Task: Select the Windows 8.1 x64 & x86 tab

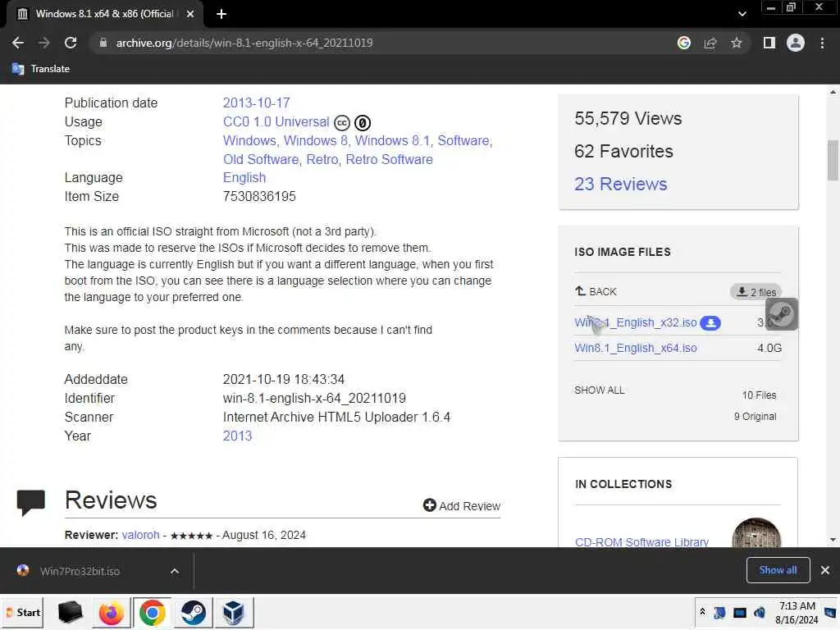Action: (x=104, y=14)
